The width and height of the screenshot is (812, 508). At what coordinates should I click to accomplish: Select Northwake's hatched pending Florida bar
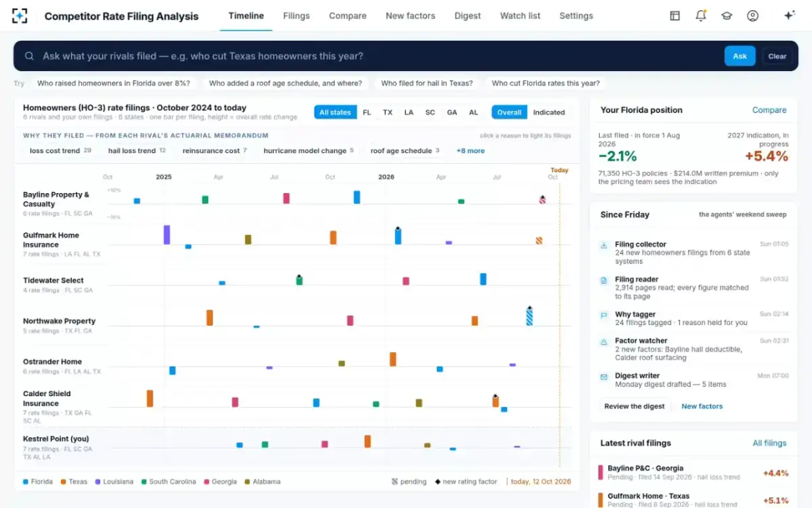coord(529,316)
